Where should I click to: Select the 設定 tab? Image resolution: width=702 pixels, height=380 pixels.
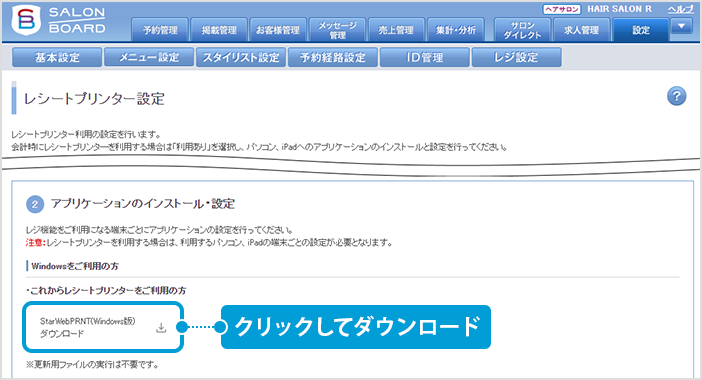click(x=641, y=30)
